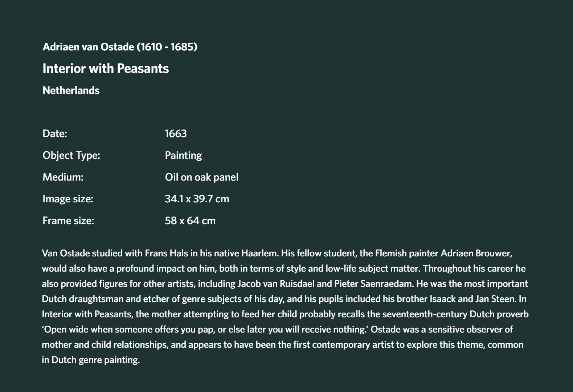Image resolution: width=573 pixels, height=392 pixels.
Task: Click the artist name Adriaen van Ostade
Action: coord(88,47)
